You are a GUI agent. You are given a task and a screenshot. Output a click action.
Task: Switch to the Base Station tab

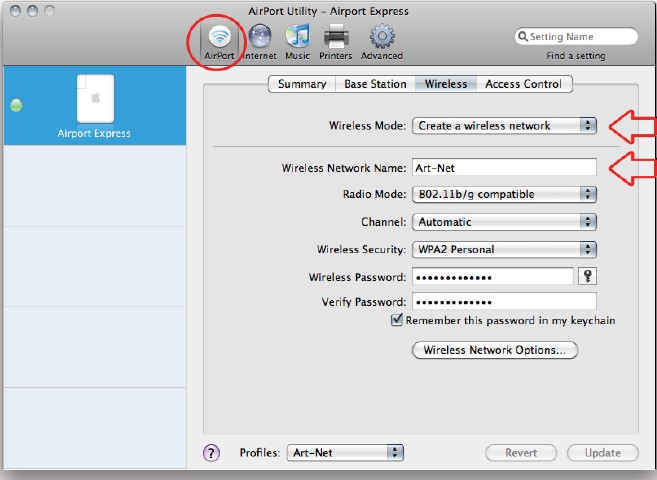click(375, 84)
